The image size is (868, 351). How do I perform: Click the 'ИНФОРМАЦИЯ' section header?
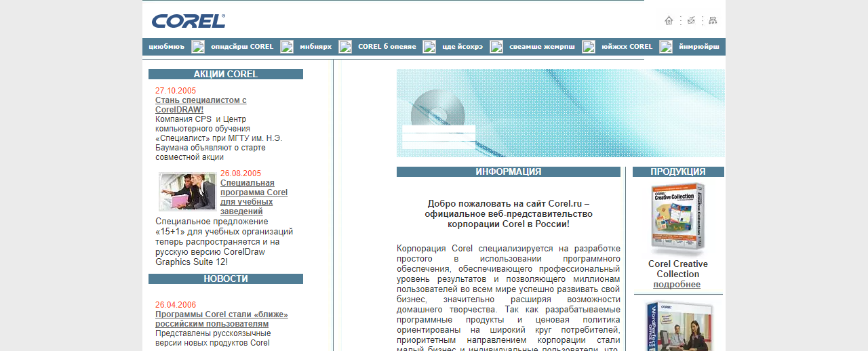[509, 172]
